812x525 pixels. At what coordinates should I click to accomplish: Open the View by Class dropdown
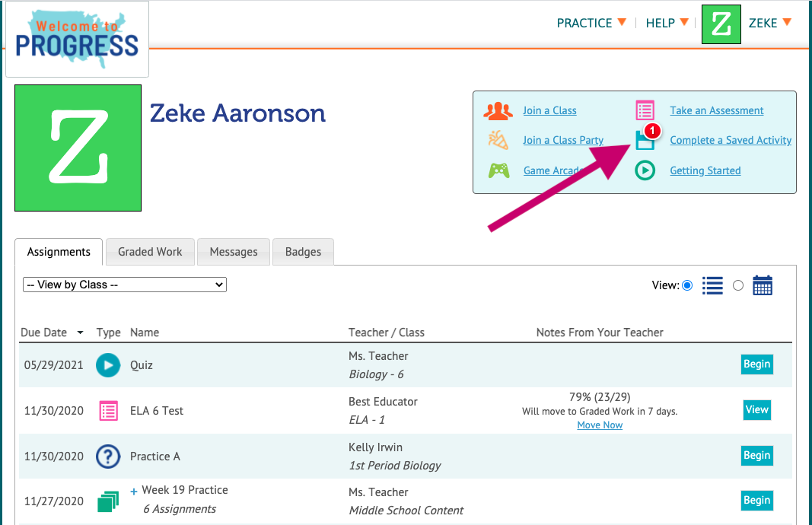point(125,285)
